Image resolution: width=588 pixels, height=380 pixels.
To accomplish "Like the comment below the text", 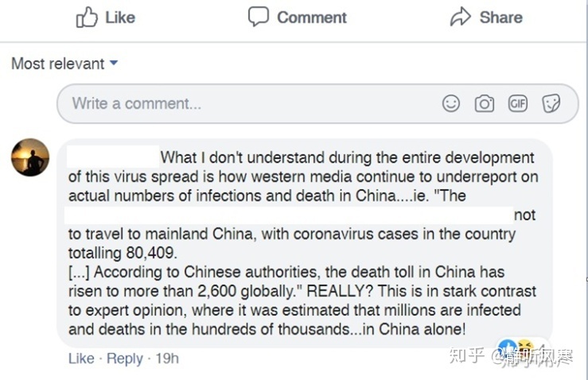I will pos(81,359).
